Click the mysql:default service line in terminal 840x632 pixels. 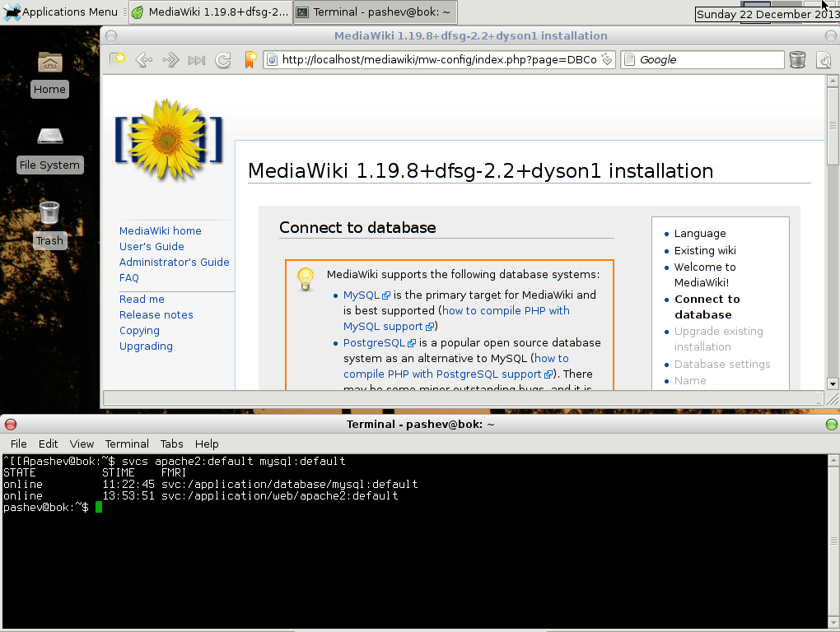[x=211, y=485]
